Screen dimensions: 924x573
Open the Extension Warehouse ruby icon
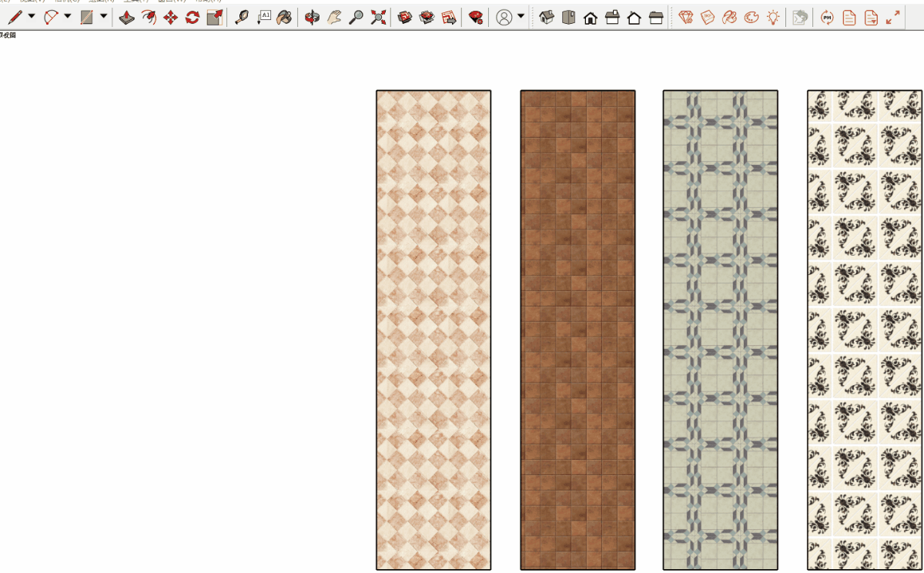pyautogui.click(x=477, y=17)
